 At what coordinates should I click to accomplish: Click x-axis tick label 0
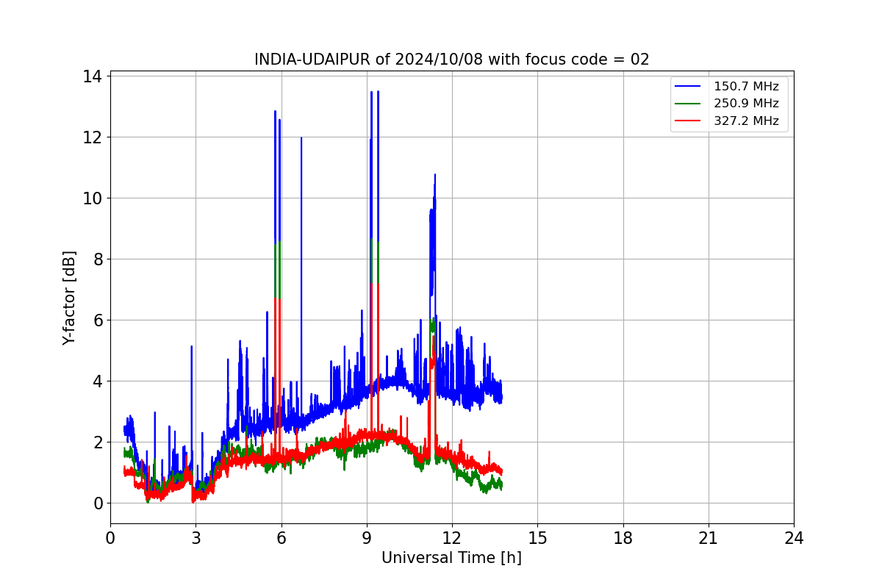(x=110, y=538)
